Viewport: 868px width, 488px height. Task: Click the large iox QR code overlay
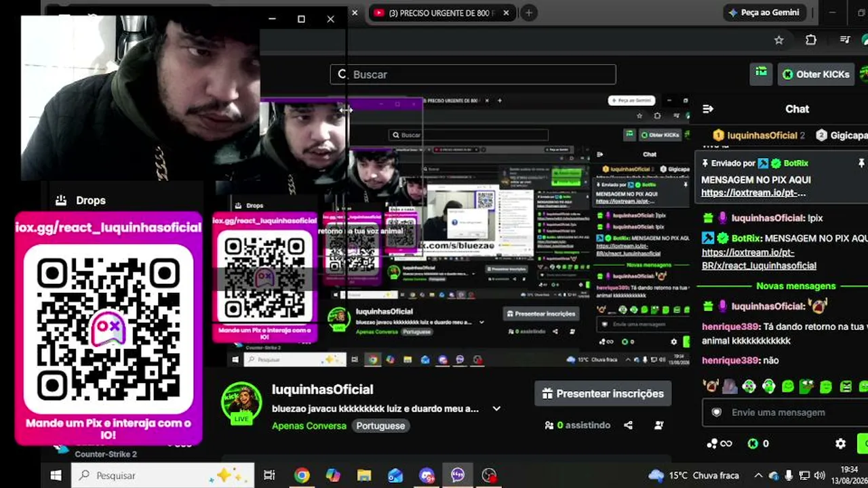point(108,329)
